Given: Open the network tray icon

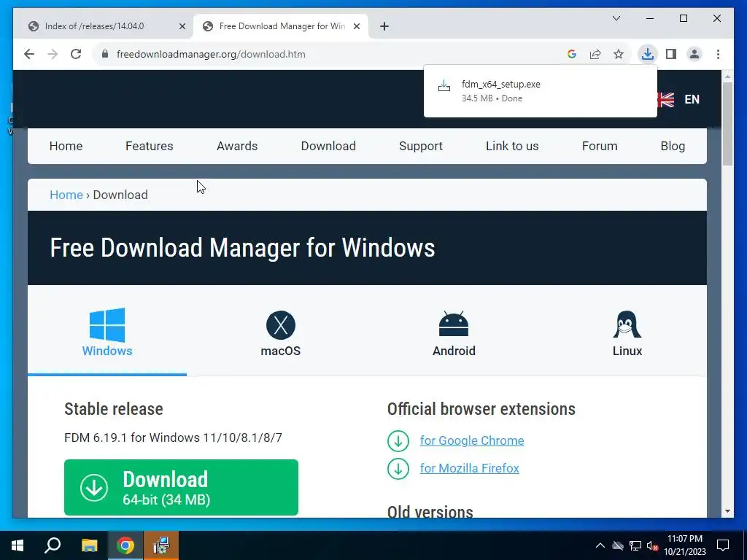Looking at the screenshot, I should (x=635, y=545).
